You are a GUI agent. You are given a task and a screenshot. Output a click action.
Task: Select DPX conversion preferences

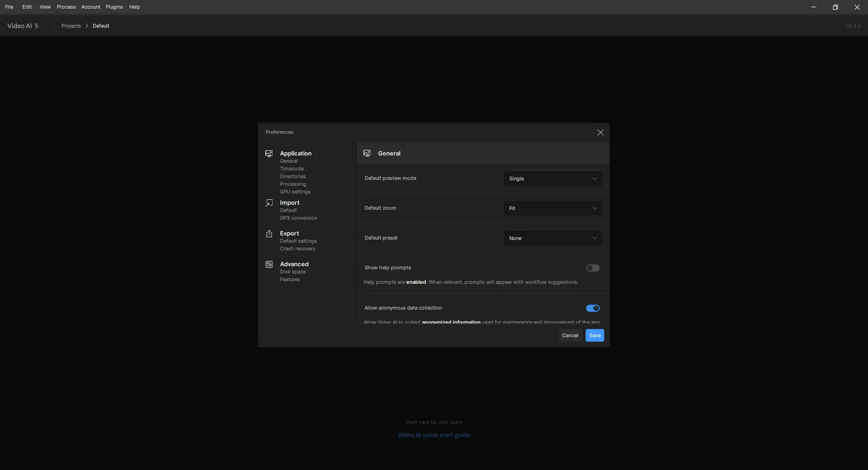(298, 218)
